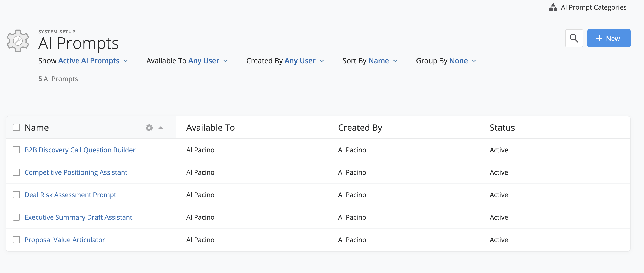Tick the select-all checkbox in header
644x273 pixels.
(x=16, y=127)
